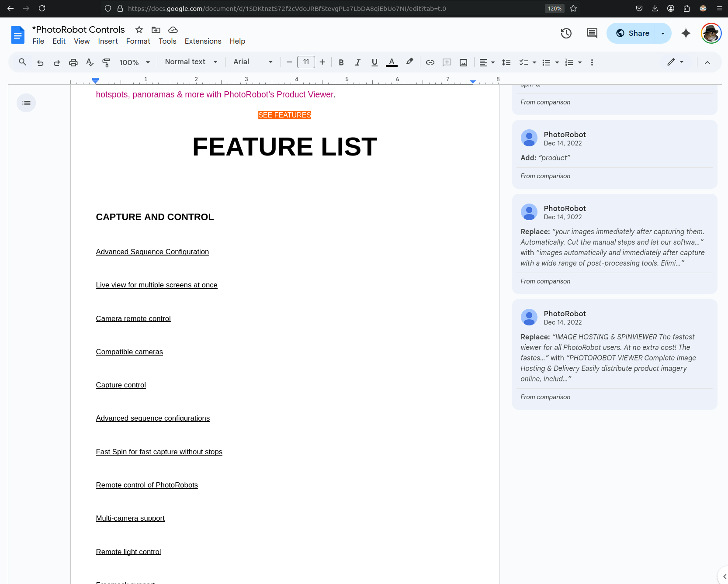The width and height of the screenshot is (728, 584).
Task: Open Live view for multiple screens link
Action: click(x=156, y=285)
